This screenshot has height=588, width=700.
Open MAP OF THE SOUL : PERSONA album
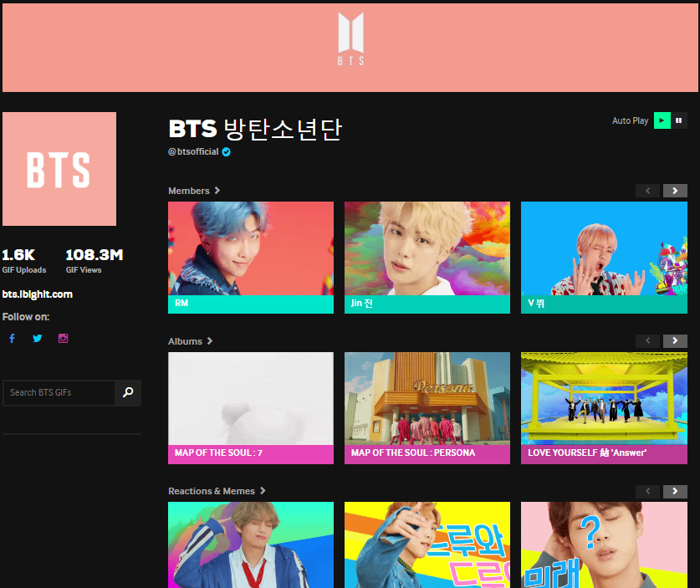(x=427, y=408)
